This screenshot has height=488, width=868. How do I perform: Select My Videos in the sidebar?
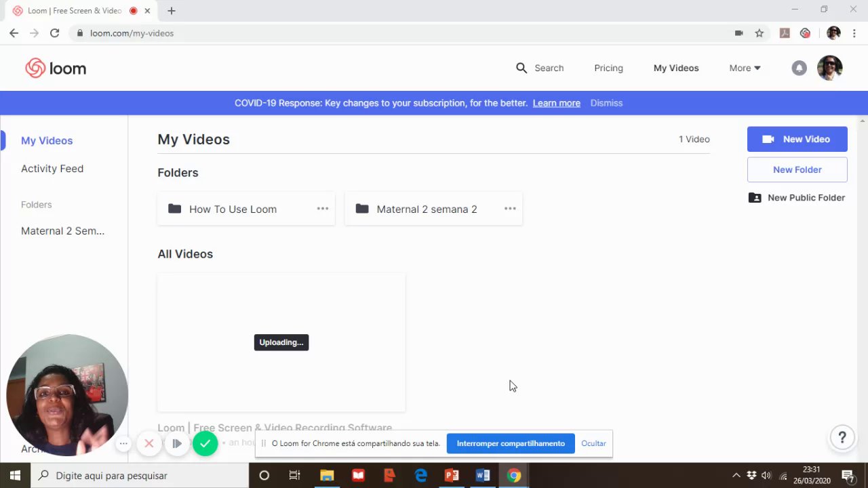coord(47,140)
